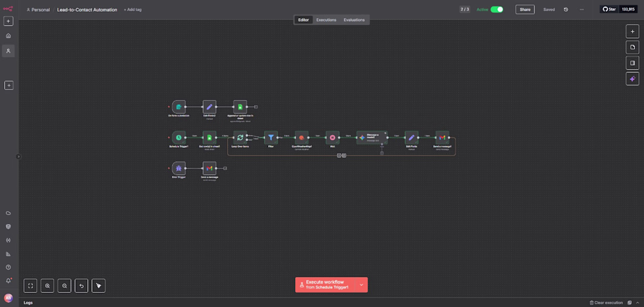Open the side panel toggle icon
Viewport: 644px width, 307px height.
632,63
